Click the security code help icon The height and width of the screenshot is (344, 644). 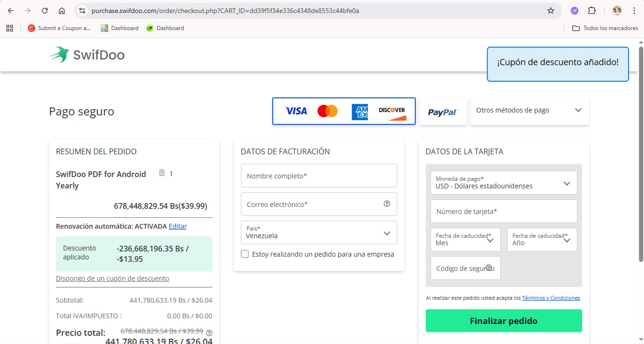[x=488, y=267]
